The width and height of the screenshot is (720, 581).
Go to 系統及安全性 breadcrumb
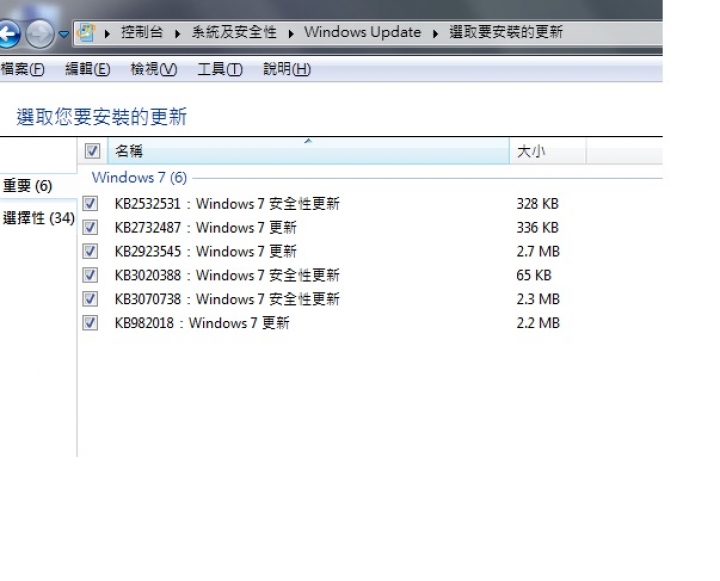point(234,32)
